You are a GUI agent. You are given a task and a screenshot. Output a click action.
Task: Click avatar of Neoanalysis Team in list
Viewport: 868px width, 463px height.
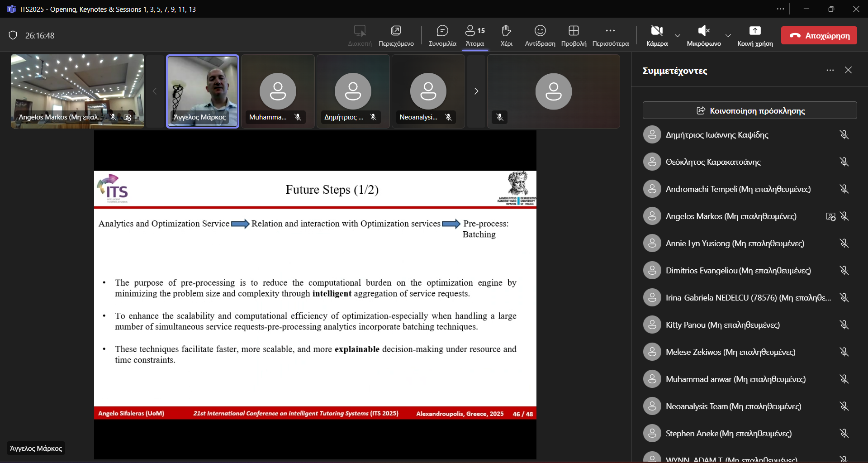652,406
